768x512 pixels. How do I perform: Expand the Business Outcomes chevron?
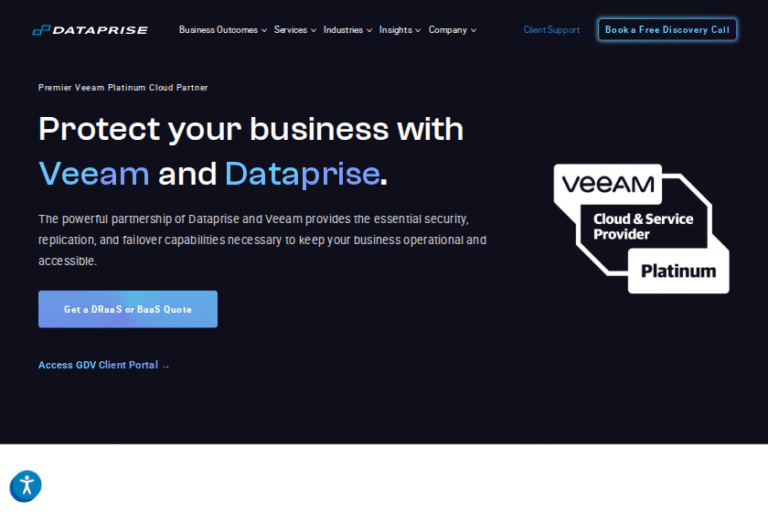point(264,30)
